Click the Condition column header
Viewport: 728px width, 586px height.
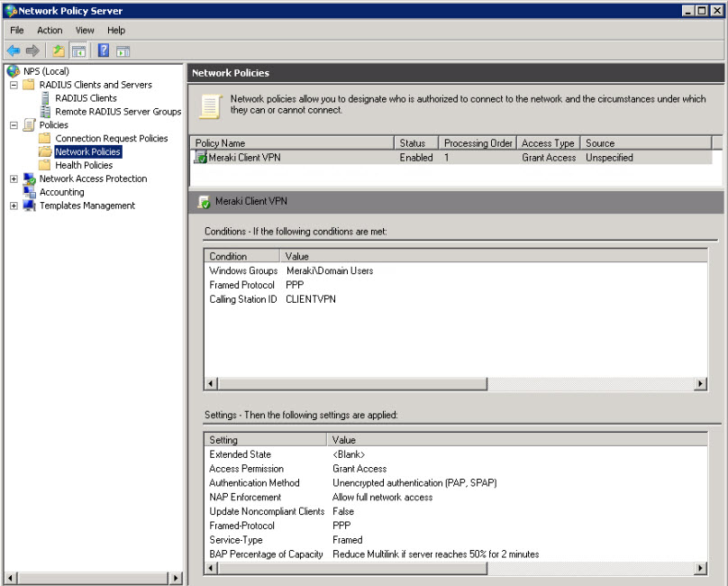pos(241,256)
